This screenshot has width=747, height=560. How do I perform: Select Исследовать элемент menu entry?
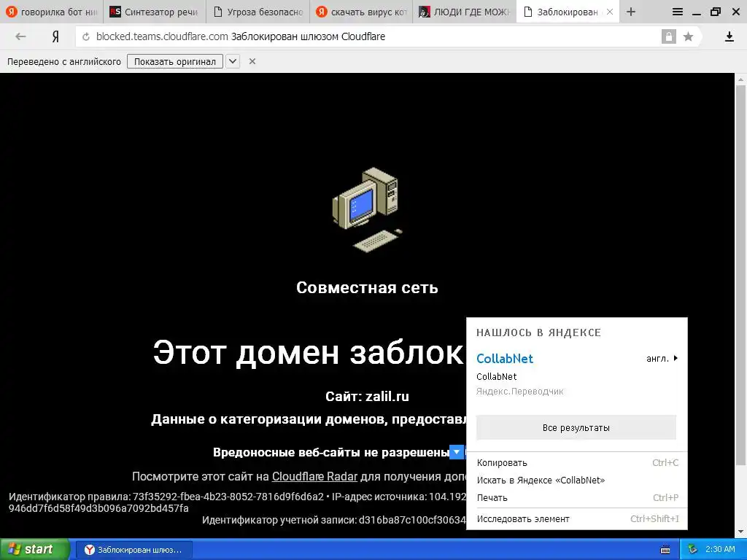(x=577, y=519)
